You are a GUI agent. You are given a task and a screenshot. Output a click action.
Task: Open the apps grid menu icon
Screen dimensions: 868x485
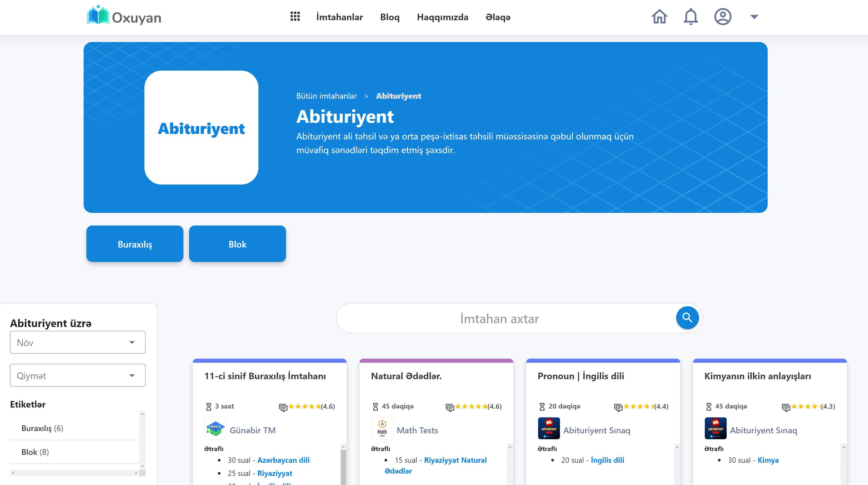click(x=295, y=16)
